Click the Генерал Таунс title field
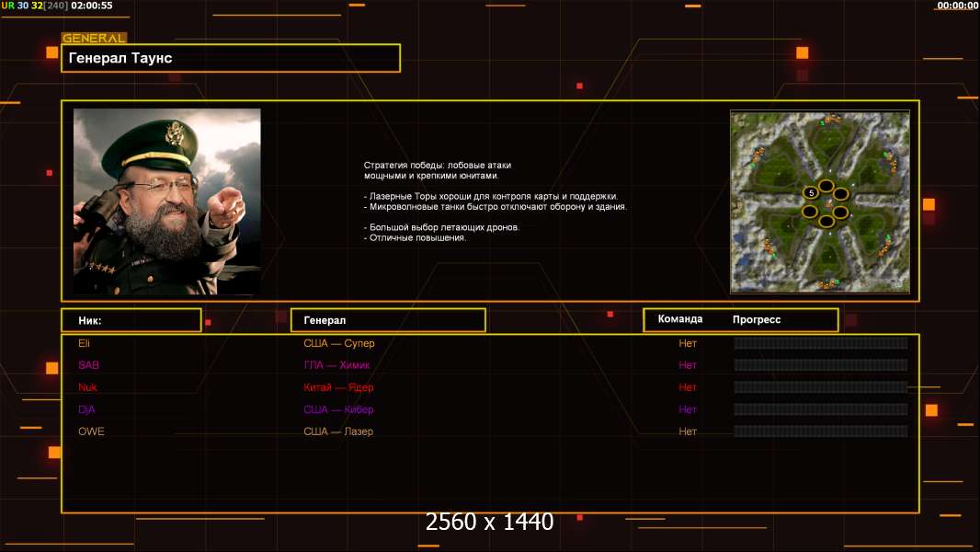Image resolution: width=980 pixels, height=552 pixels. (x=230, y=58)
